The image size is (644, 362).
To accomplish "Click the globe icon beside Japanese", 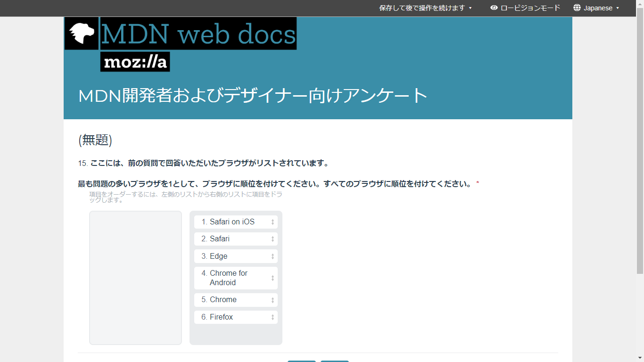I will click(577, 8).
